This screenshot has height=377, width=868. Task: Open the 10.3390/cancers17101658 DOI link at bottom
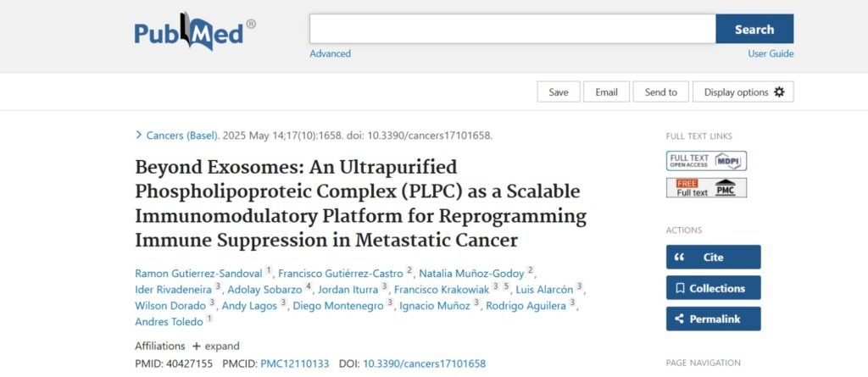click(424, 363)
